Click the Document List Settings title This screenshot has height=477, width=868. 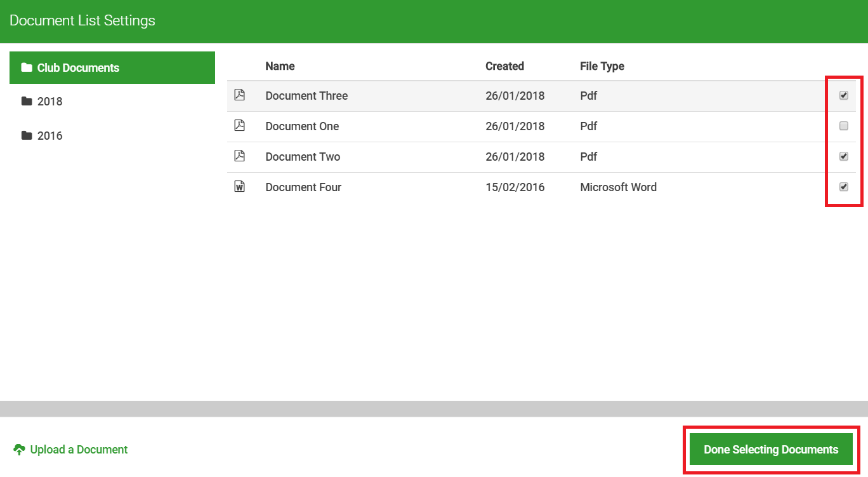pyautogui.click(x=82, y=21)
